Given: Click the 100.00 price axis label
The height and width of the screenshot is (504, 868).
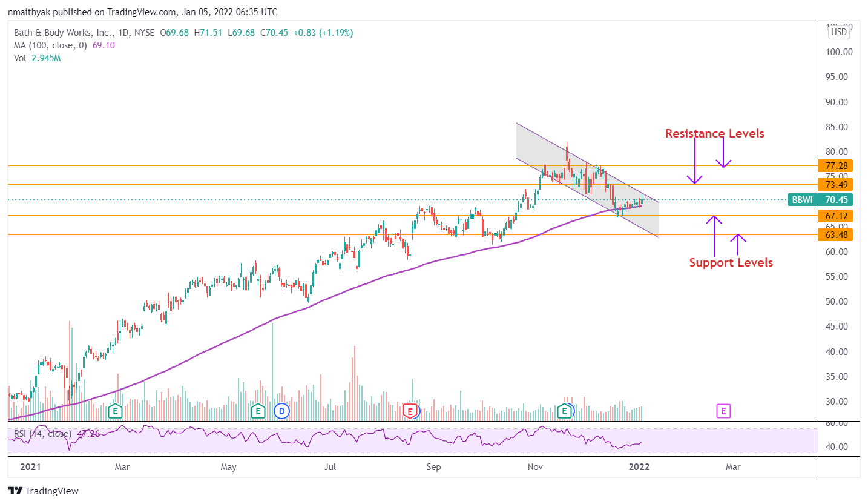Looking at the screenshot, I should pos(839,52).
